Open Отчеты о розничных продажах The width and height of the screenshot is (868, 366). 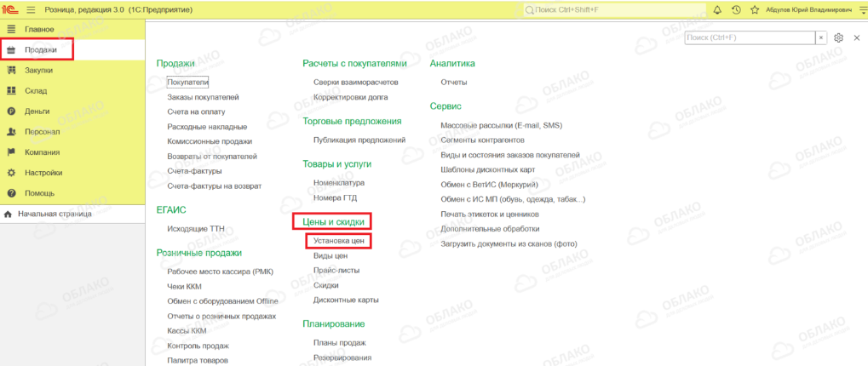click(221, 317)
